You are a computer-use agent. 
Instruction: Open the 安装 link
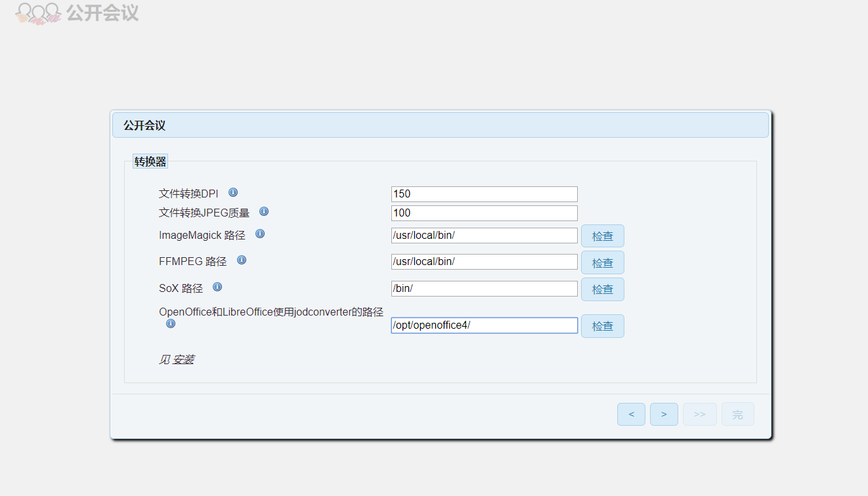(x=183, y=360)
